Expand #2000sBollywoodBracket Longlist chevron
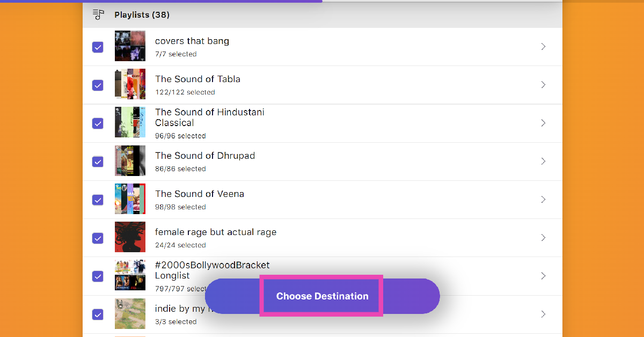The image size is (644, 337). 543,276
